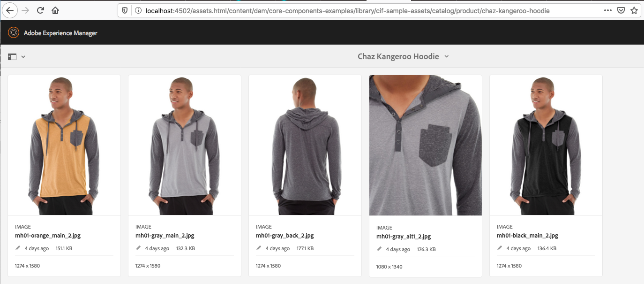The image size is (644, 284).
Task: Open page actions three-dots menu
Action: pyautogui.click(x=607, y=10)
